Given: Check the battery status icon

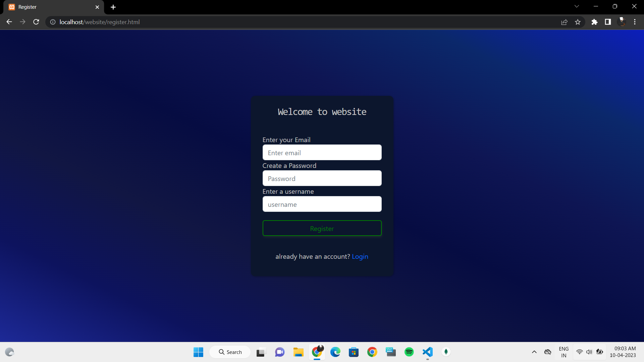Looking at the screenshot, I should pos(600,352).
